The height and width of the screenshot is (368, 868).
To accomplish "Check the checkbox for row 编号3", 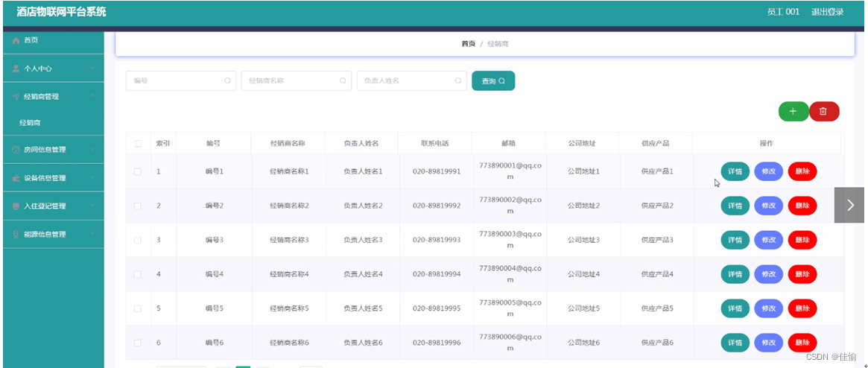I will tap(138, 240).
